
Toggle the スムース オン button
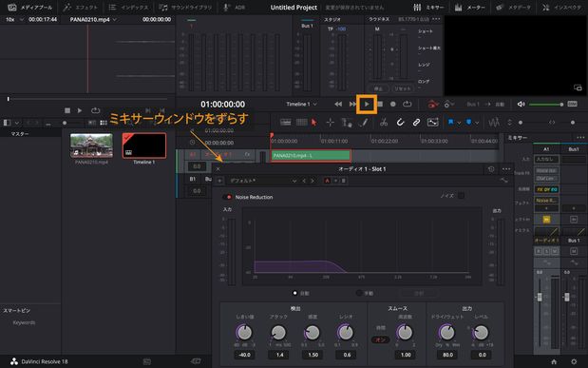pos(380,339)
